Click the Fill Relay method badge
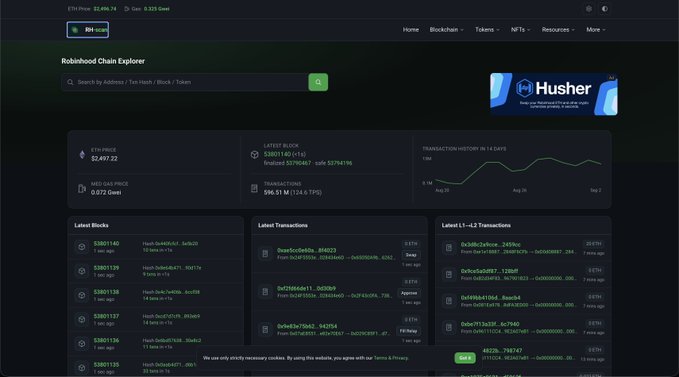Image resolution: width=679 pixels, height=377 pixels. click(408, 331)
